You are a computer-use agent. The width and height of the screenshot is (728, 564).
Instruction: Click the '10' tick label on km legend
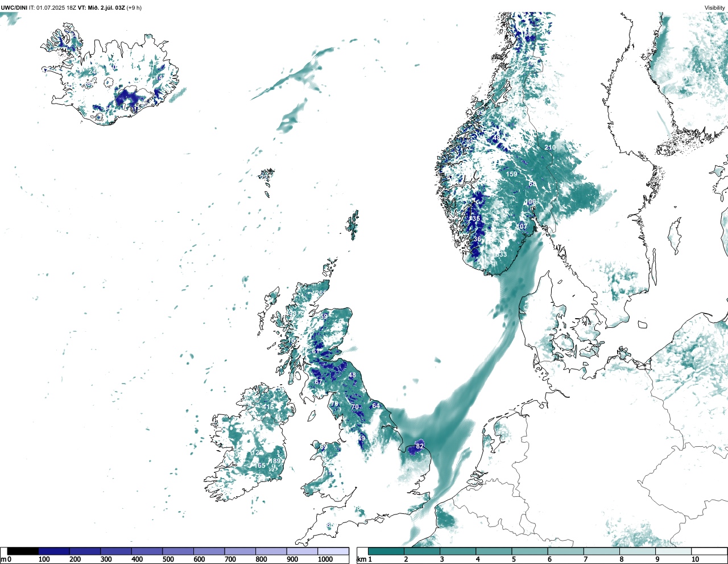coord(695,559)
